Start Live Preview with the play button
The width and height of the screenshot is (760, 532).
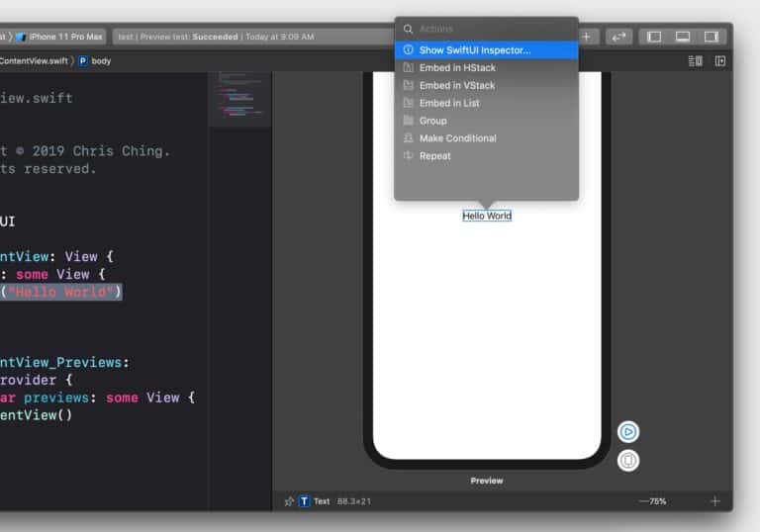coord(628,432)
